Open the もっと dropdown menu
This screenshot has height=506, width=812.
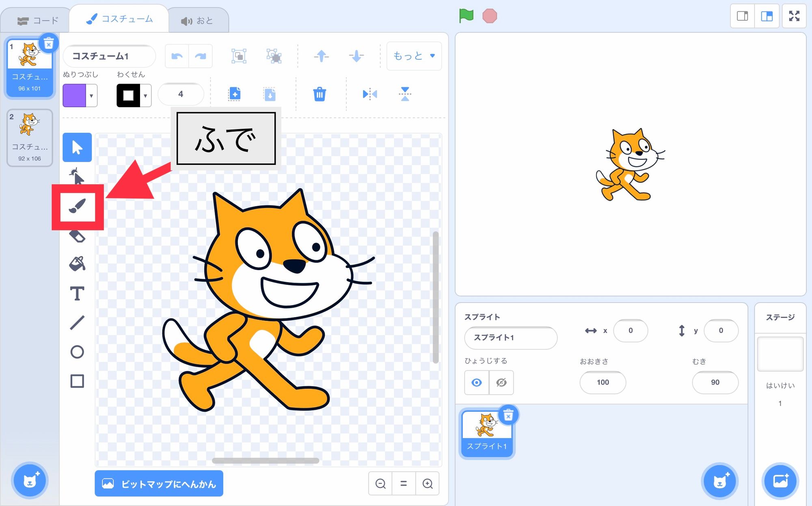click(414, 56)
